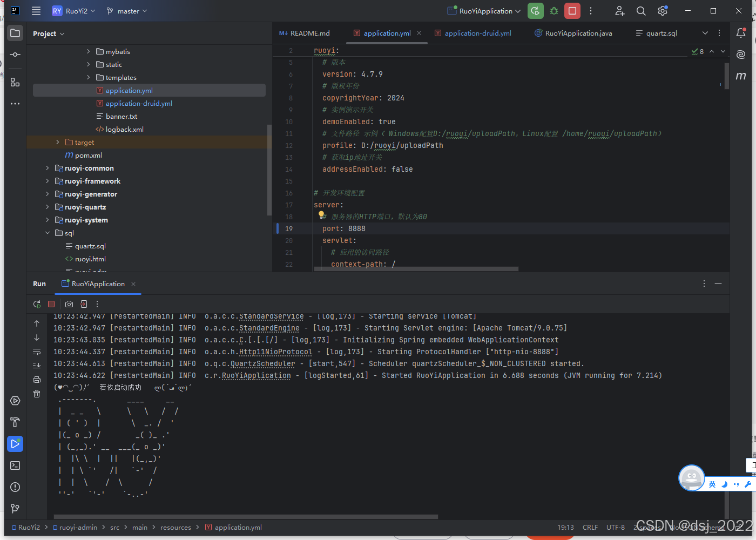The height and width of the screenshot is (540, 756).
Task: Click ruoyi-admin breadcrumb in status bar
Action: [x=75, y=527]
